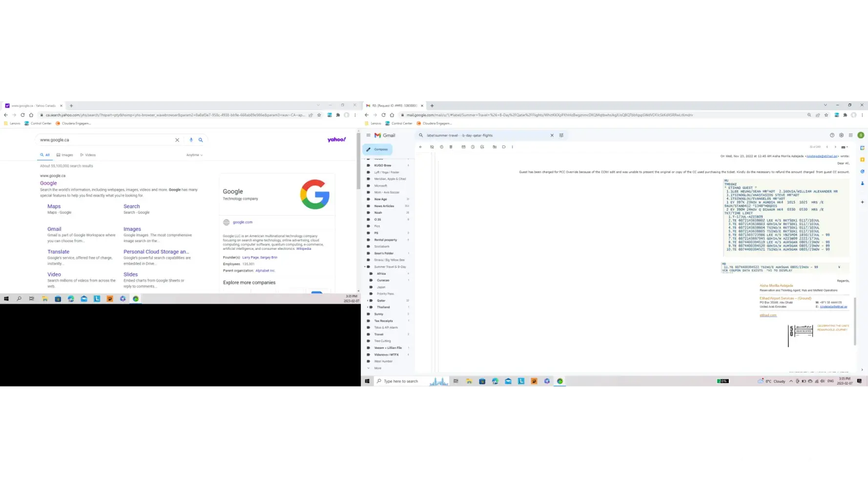Open Lenovo bookmark in Yahoo window
Viewport: 868px width, 488px height.
click(x=12, y=123)
